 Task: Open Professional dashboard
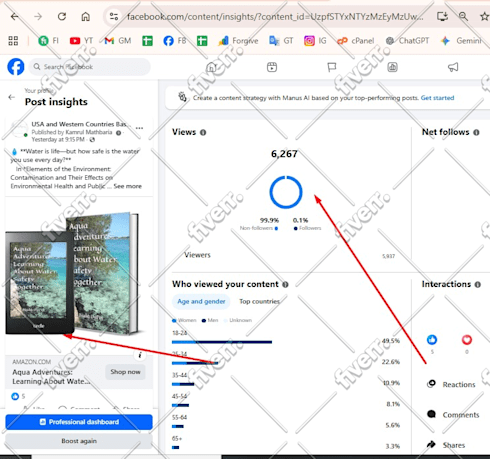[x=79, y=422]
